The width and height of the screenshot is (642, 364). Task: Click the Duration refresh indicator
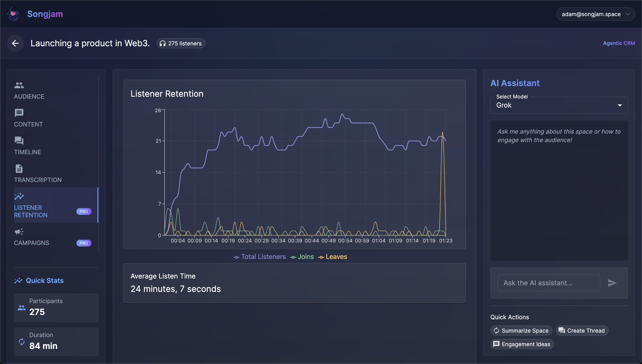tap(22, 342)
